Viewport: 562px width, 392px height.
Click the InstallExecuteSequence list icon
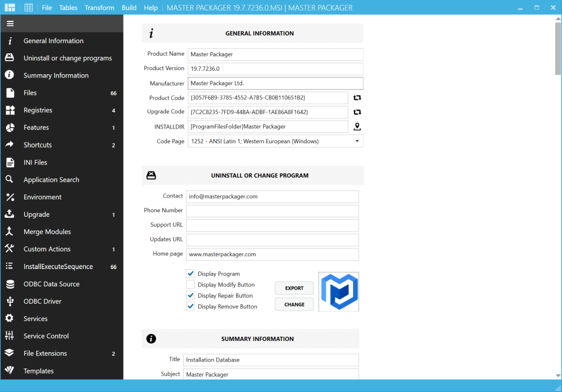coord(10,266)
